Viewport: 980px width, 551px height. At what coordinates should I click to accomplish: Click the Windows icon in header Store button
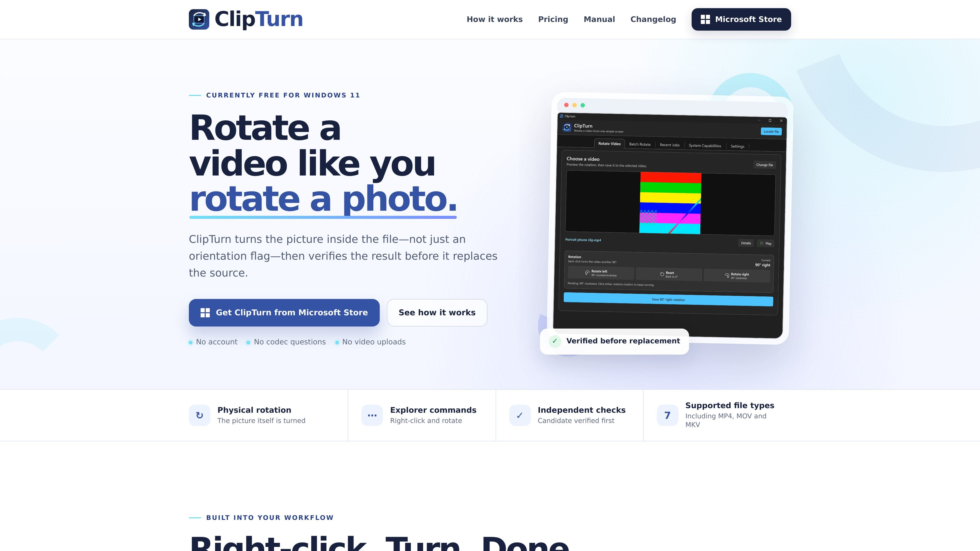[705, 19]
